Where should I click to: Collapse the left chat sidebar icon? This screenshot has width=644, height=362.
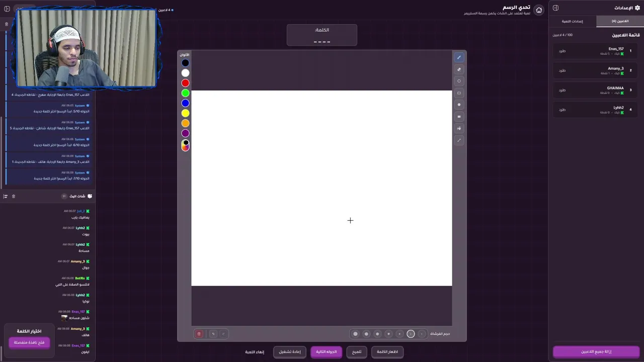(x=7, y=9)
